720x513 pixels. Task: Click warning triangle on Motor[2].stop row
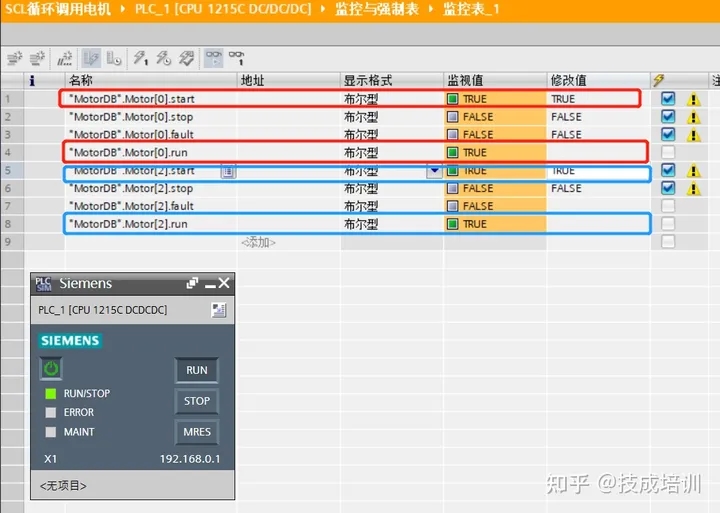point(693,188)
